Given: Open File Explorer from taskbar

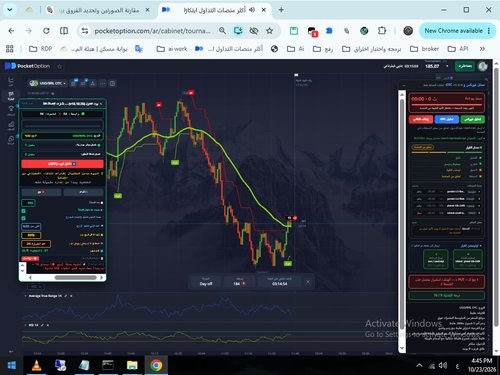Looking at the screenshot, I should coord(132,365).
